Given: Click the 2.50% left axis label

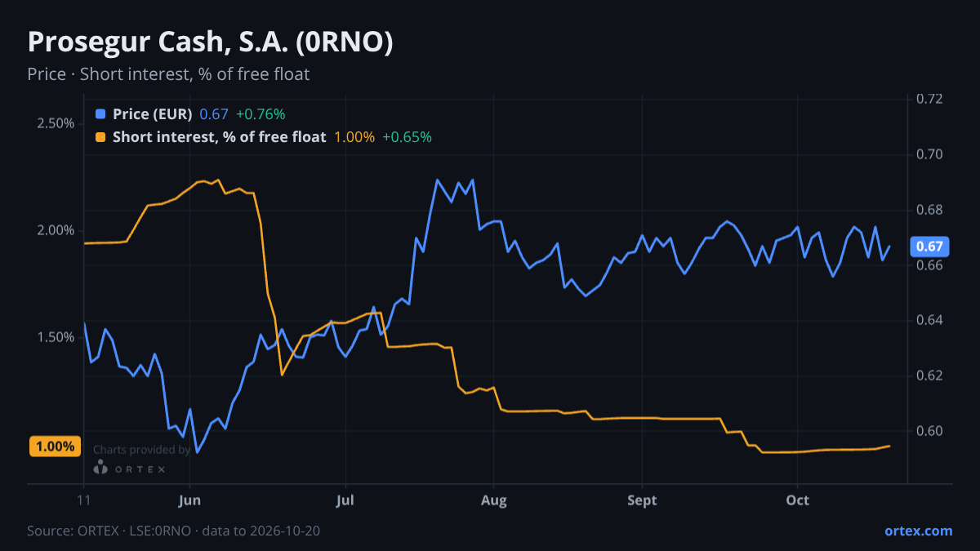Looking at the screenshot, I should pyautogui.click(x=56, y=123).
